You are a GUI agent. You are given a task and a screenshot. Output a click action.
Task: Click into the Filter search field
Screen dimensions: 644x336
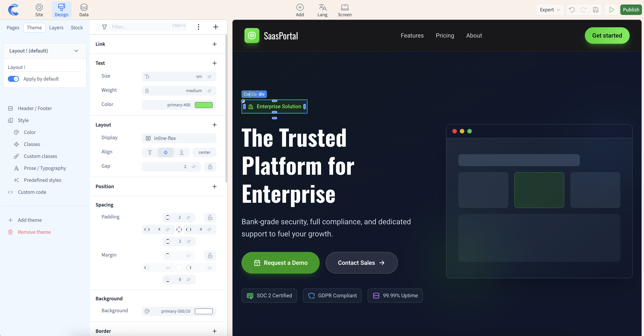(x=140, y=27)
